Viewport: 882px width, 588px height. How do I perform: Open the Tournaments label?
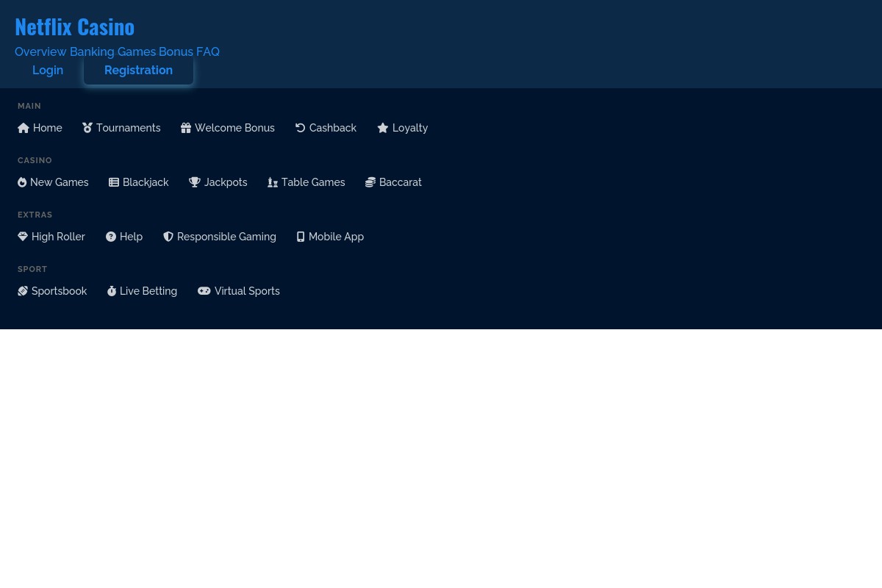(128, 128)
